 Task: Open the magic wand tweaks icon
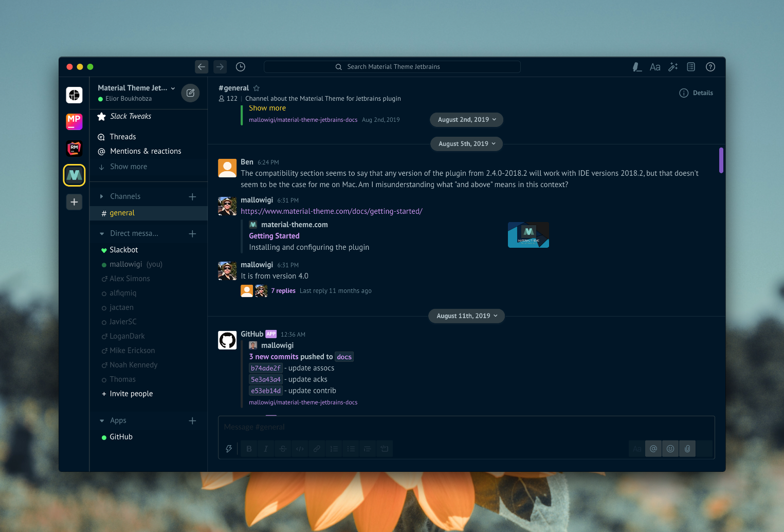coord(673,67)
